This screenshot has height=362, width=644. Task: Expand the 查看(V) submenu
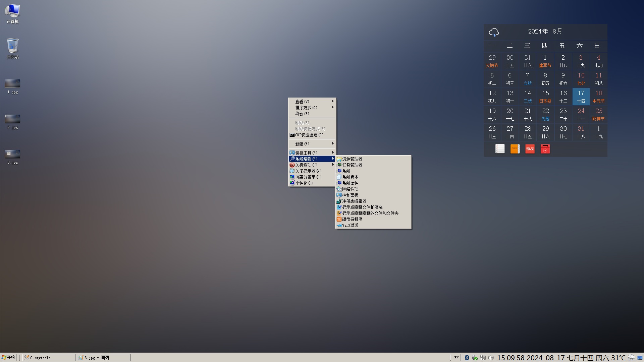click(x=312, y=102)
